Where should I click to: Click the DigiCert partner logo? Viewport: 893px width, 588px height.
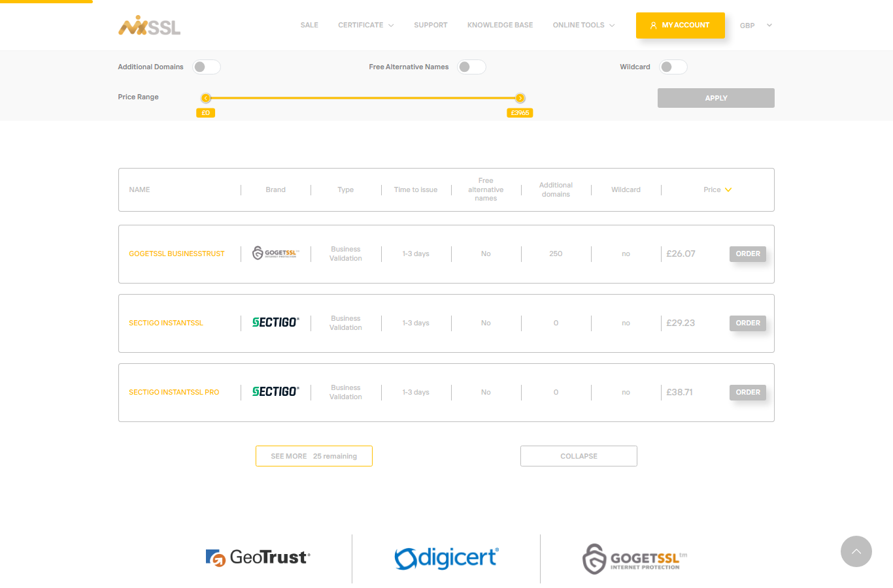[x=446, y=558]
